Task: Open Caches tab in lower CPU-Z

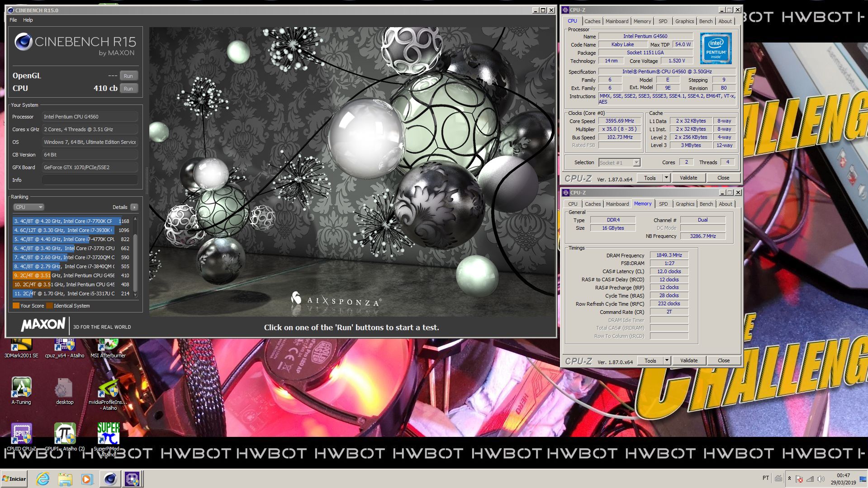Action: (593, 204)
